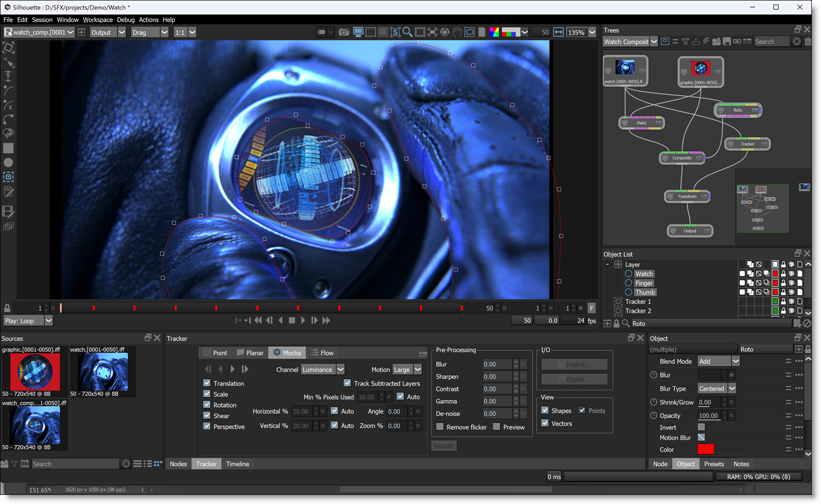Choose the Circle shape tool
The width and height of the screenshot is (821, 504).
coord(9,163)
